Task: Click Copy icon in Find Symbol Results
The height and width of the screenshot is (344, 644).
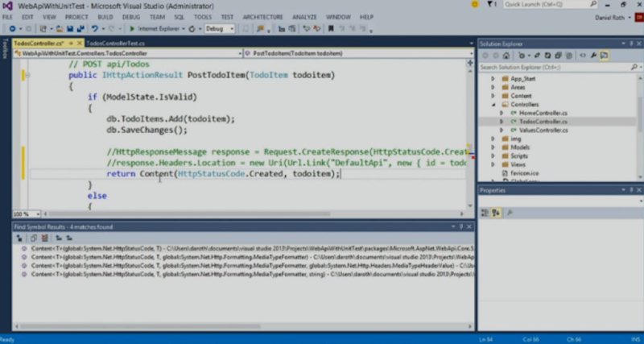Action: pyautogui.click(x=34, y=238)
